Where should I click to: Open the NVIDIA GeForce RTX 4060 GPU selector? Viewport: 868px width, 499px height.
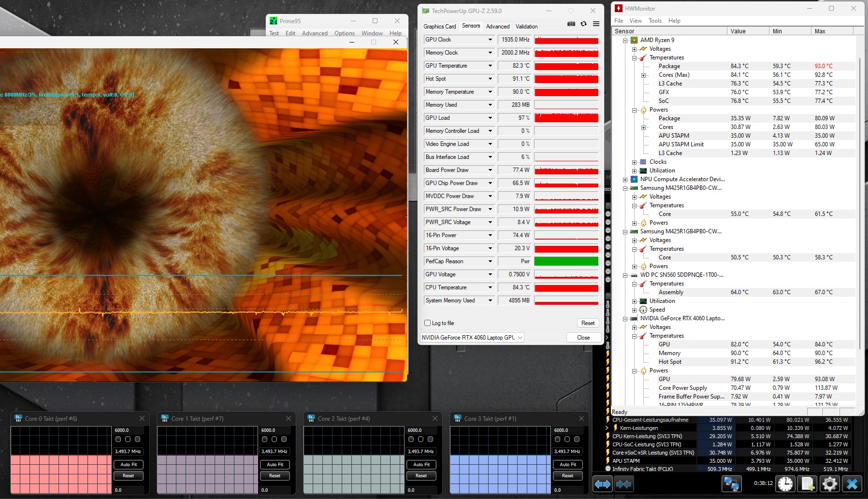point(472,338)
